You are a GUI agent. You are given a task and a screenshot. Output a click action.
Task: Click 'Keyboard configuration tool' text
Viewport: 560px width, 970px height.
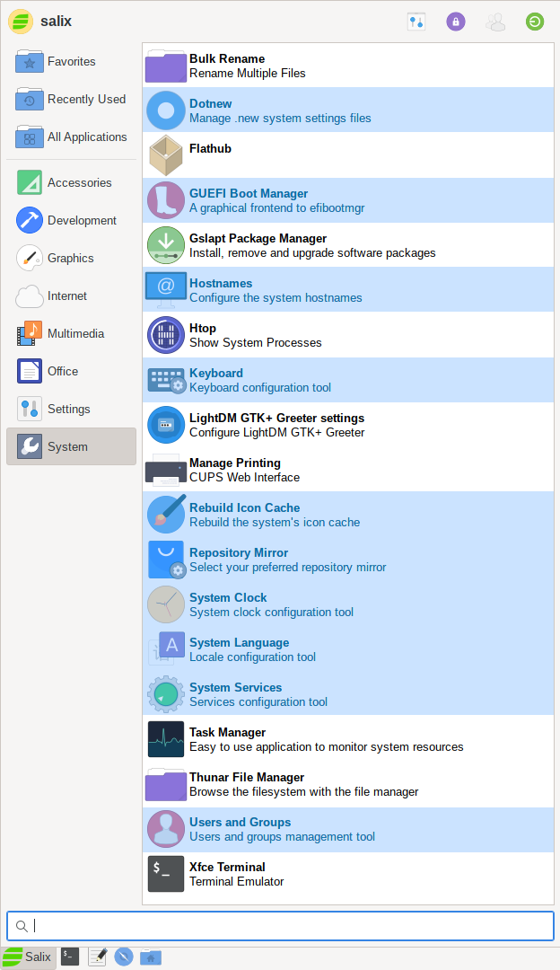260,388
